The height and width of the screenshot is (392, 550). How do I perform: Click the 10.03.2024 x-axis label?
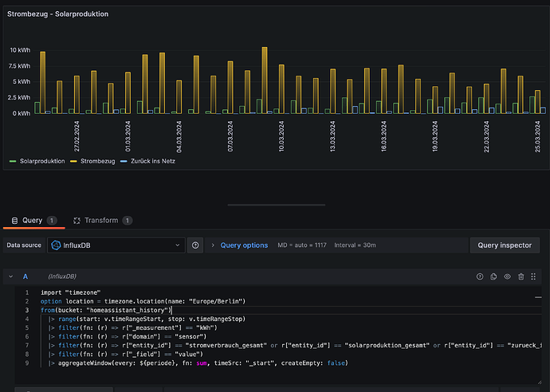click(281, 136)
